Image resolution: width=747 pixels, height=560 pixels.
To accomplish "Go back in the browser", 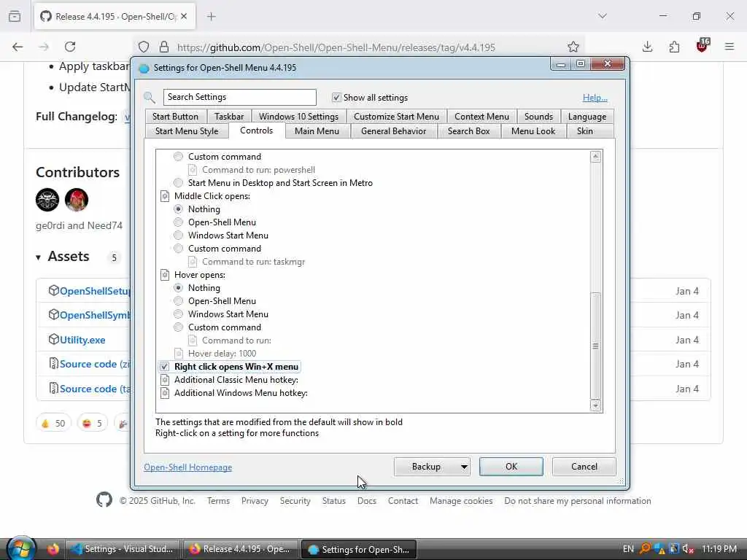I will click(18, 47).
